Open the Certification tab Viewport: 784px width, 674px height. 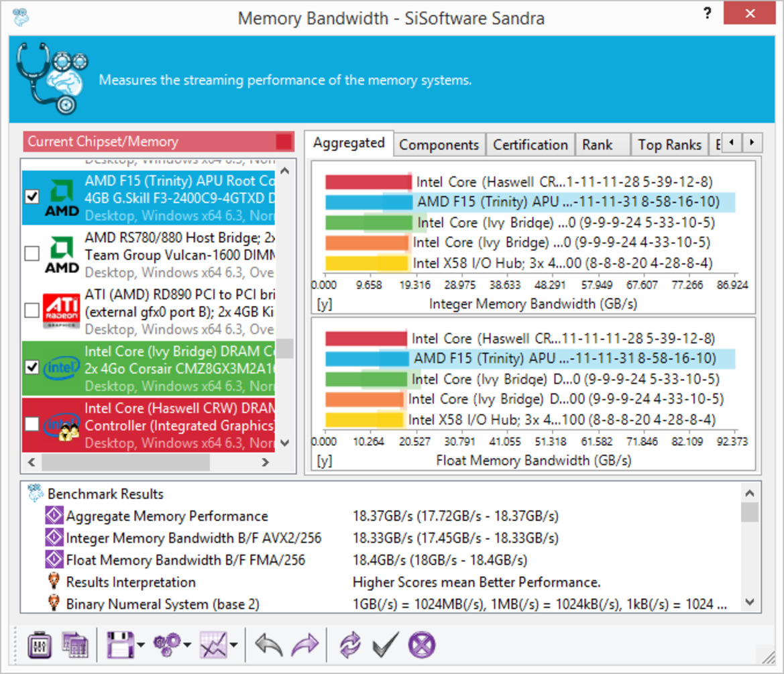pyautogui.click(x=530, y=145)
